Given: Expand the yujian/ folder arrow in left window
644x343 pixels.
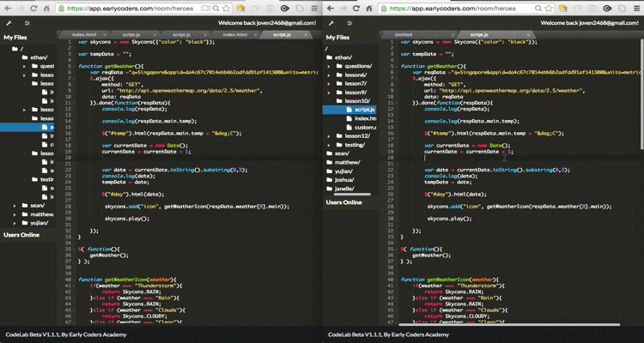Looking at the screenshot, I should 15,223.
